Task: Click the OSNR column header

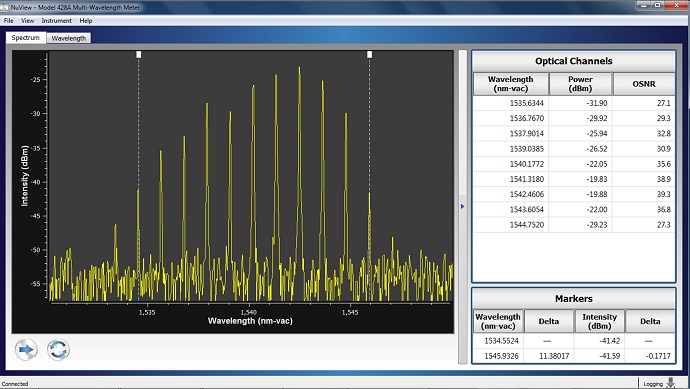Action: coord(644,84)
